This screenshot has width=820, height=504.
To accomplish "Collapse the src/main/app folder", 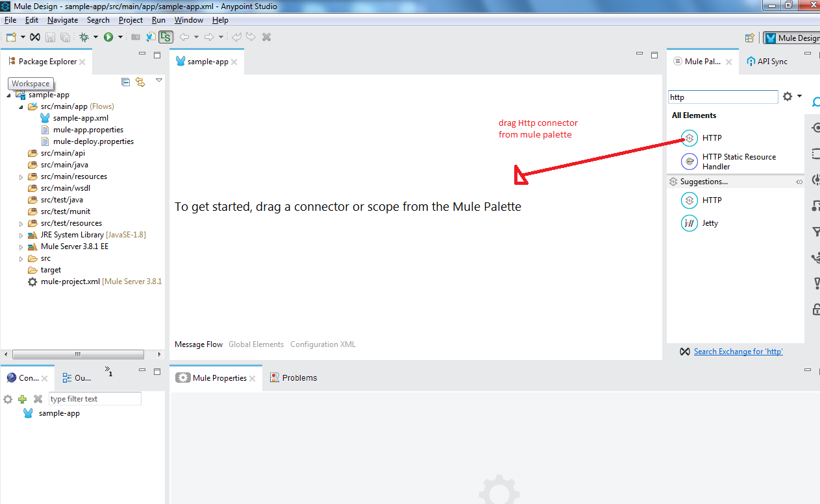I will 21,107.
